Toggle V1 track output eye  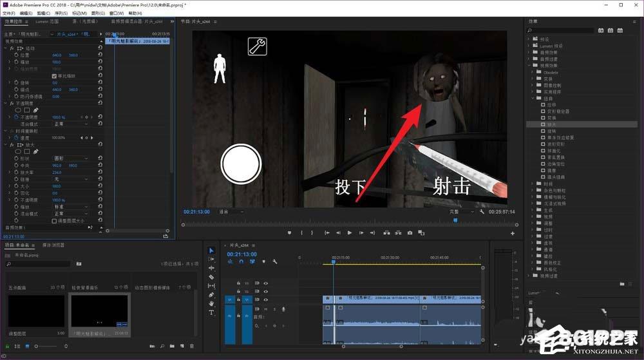[x=266, y=299]
